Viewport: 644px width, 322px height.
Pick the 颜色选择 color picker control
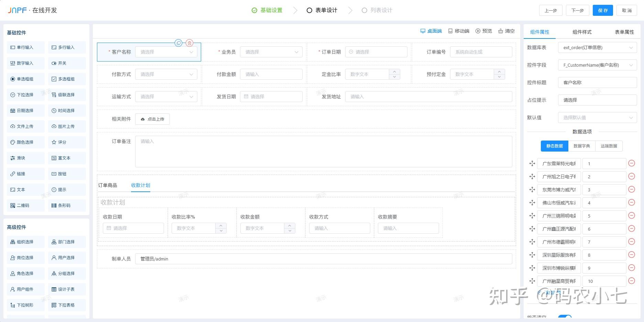click(x=26, y=142)
